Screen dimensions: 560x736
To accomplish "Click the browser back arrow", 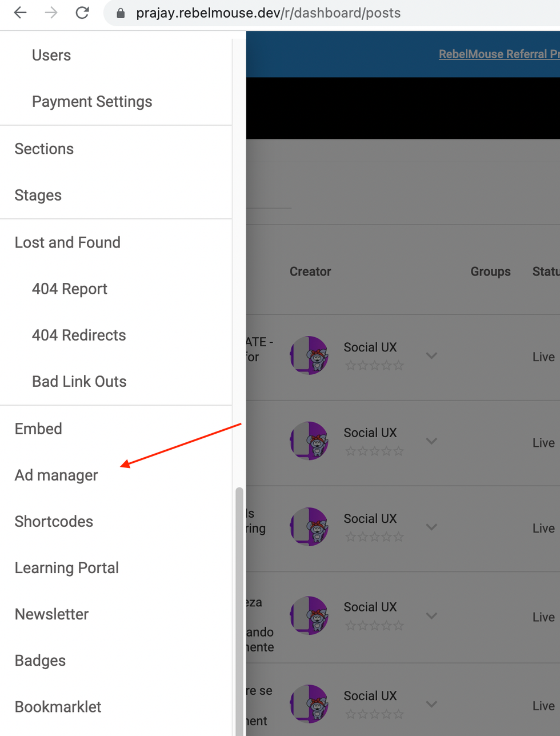I will [21, 13].
